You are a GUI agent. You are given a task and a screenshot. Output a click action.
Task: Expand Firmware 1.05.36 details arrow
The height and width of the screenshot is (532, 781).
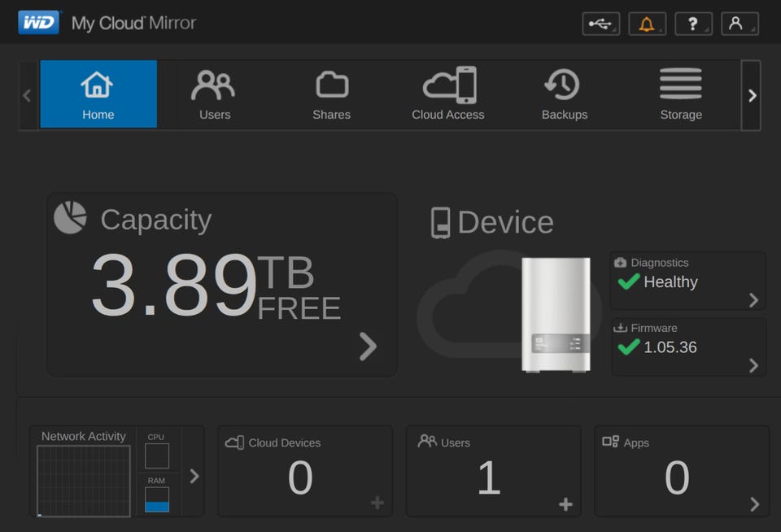(753, 365)
